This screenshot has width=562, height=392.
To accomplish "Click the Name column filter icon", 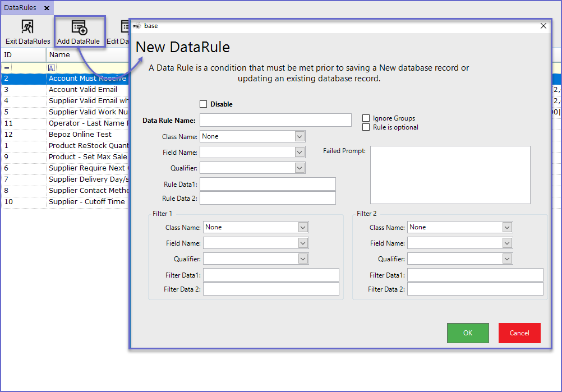I will pyautogui.click(x=52, y=68).
